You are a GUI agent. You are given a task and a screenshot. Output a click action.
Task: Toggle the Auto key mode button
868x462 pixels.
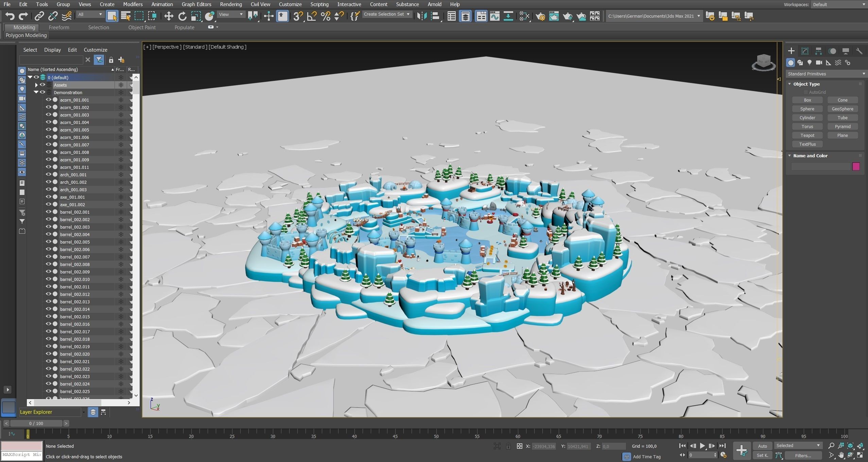[x=762, y=446]
